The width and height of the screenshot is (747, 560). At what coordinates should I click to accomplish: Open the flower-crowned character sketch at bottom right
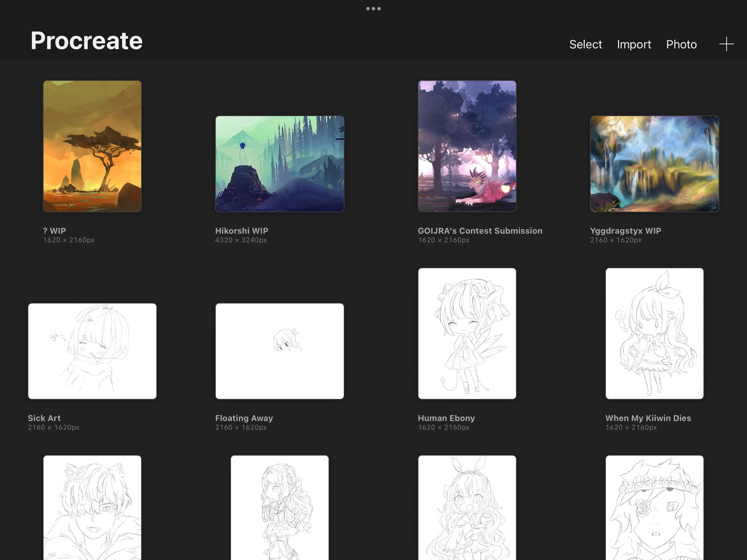654,508
